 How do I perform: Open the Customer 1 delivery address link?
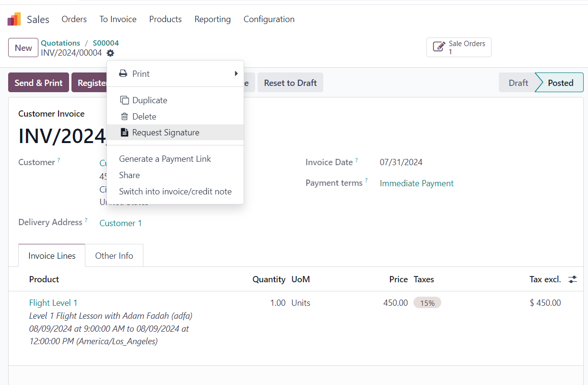120,223
